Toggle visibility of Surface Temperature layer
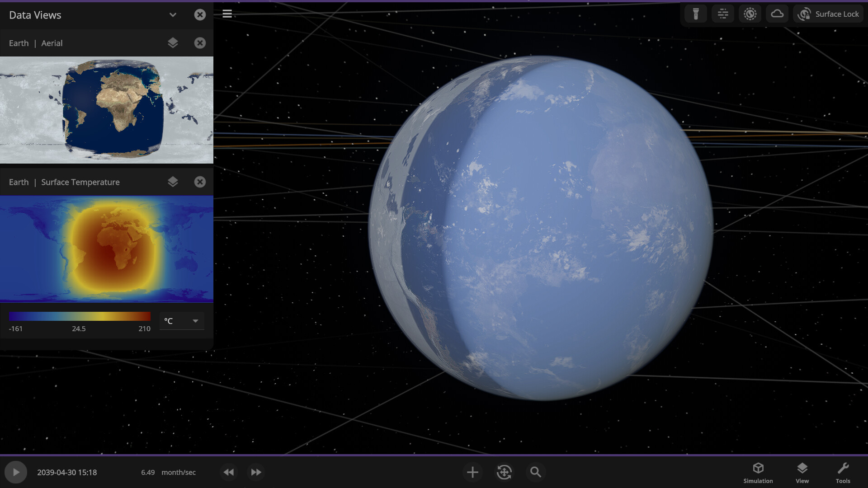The width and height of the screenshot is (868, 488). point(172,182)
